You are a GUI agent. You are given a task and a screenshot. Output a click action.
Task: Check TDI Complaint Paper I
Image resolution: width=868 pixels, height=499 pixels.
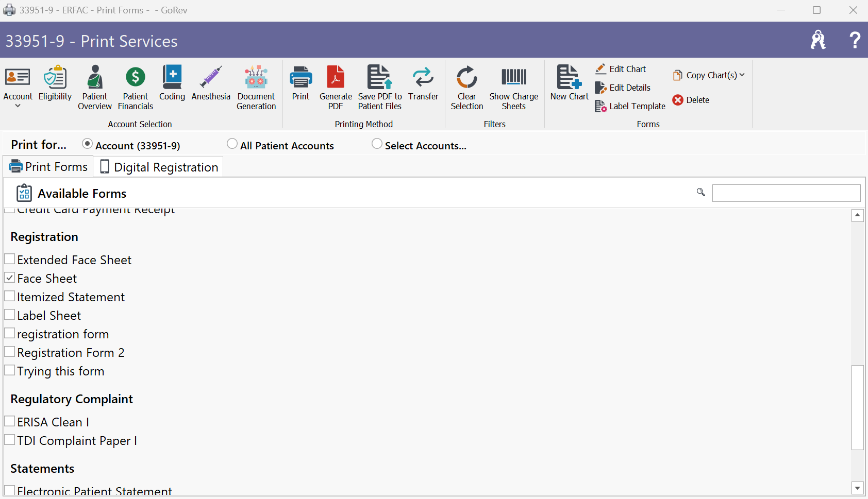pyautogui.click(x=9, y=440)
